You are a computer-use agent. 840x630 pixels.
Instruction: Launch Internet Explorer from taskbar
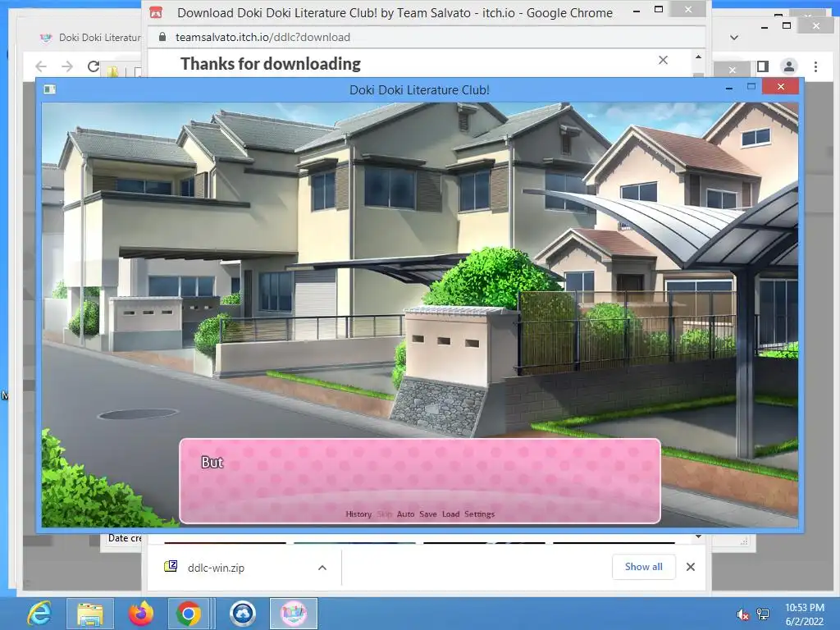point(39,613)
